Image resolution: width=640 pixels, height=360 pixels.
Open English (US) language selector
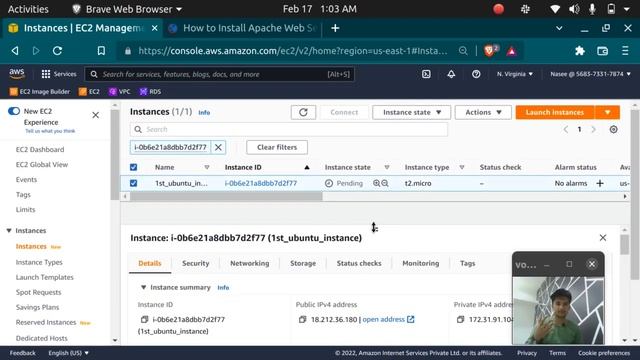click(68, 353)
